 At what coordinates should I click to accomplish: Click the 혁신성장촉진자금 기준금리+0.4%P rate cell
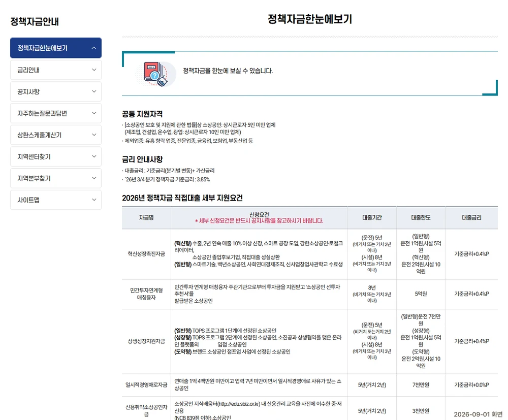click(x=472, y=254)
